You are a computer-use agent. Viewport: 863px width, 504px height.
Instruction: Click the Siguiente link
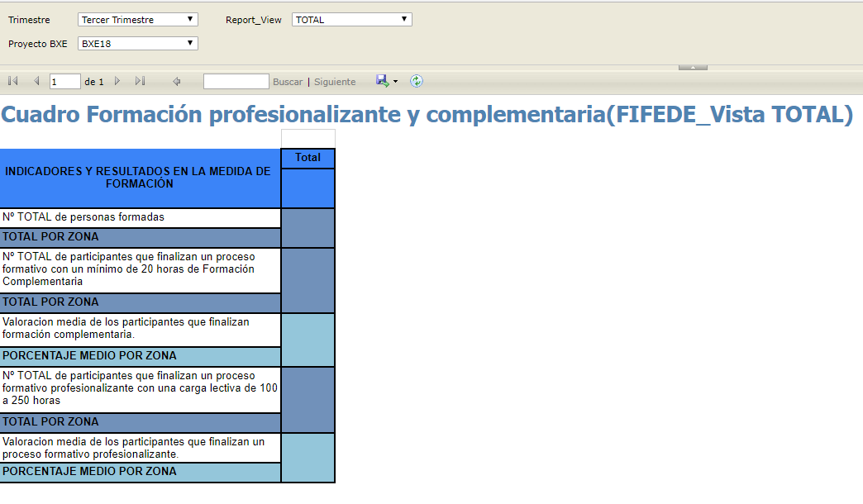[335, 82]
